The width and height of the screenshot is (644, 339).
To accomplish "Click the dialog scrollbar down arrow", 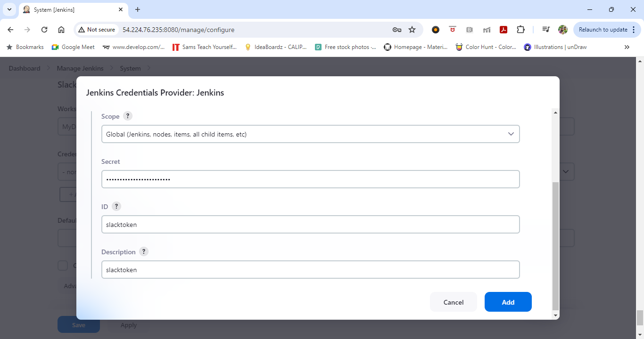I will click(x=555, y=315).
